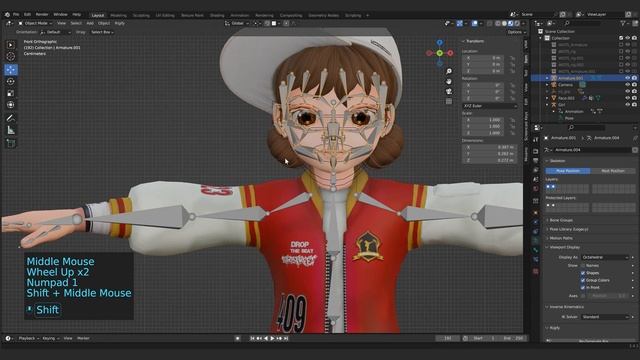
Task: Click the play animation button
Action: tap(272, 338)
